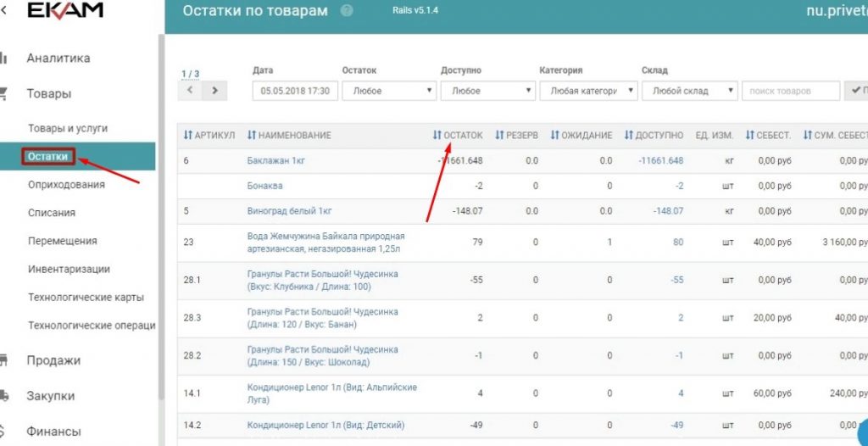Sort table by Артикул column arrows
The width and height of the screenshot is (868, 446).
187,135
